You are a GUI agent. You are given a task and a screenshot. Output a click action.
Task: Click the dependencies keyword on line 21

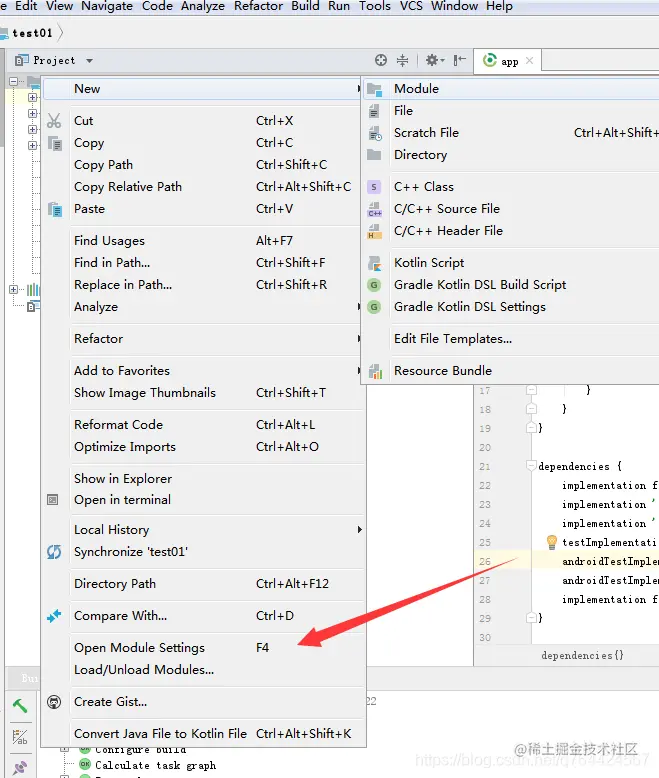pyautogui.click(x=574, y=466)
